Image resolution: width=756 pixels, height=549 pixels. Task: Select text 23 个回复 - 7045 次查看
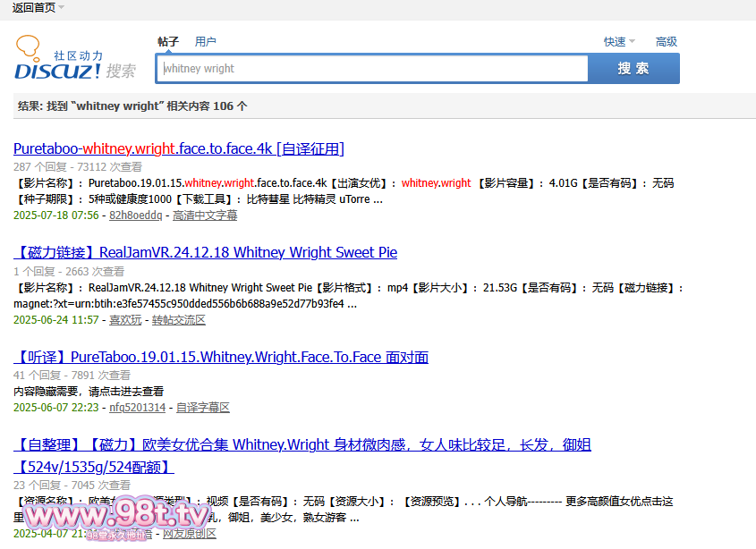72,486
